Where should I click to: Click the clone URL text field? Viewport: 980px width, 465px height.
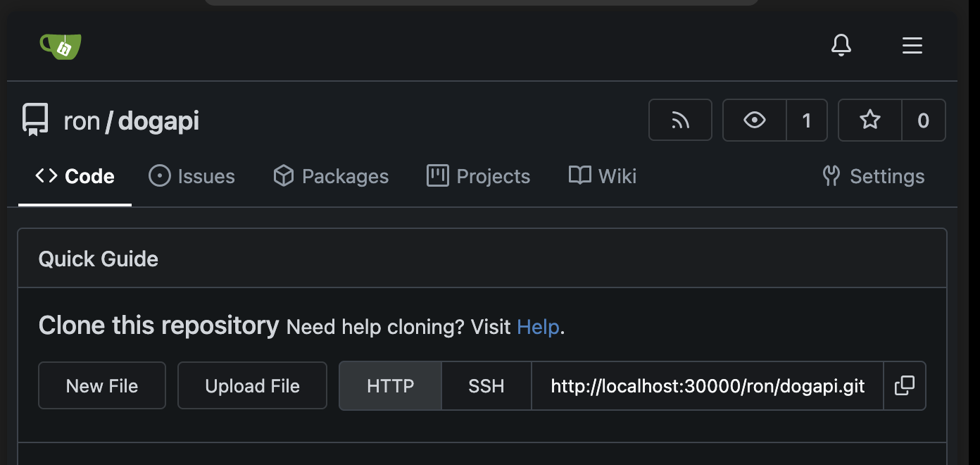[708, 385]
